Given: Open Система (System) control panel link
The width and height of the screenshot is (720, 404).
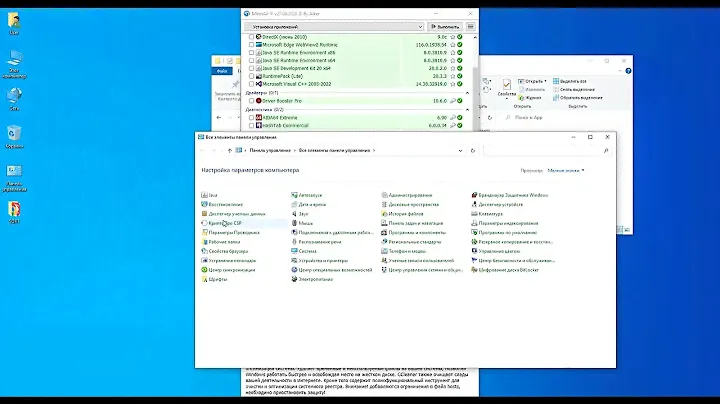Looking at the screenshot, I should (x=307, y=251).
